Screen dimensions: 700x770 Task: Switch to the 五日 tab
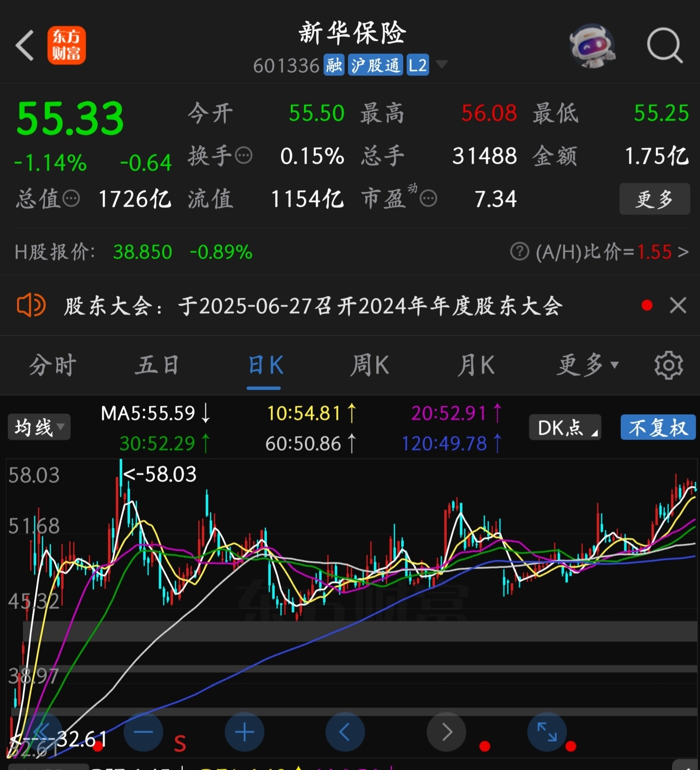(x=157, y=365)
